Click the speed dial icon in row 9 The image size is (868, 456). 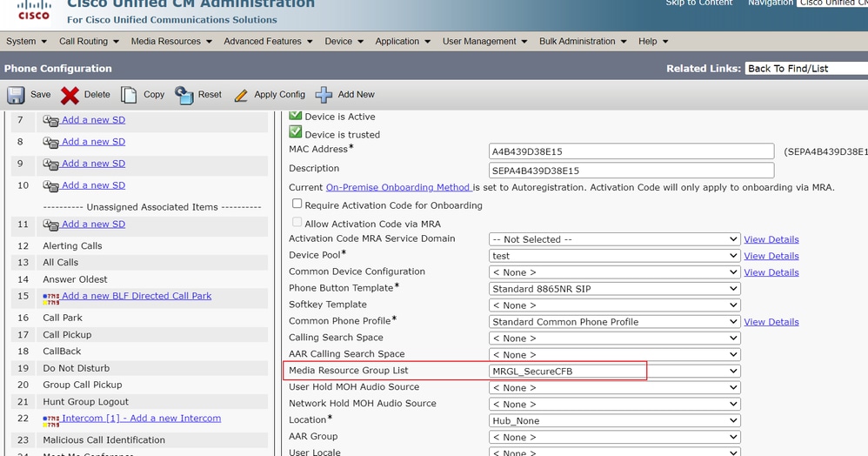tap(51, 164)
